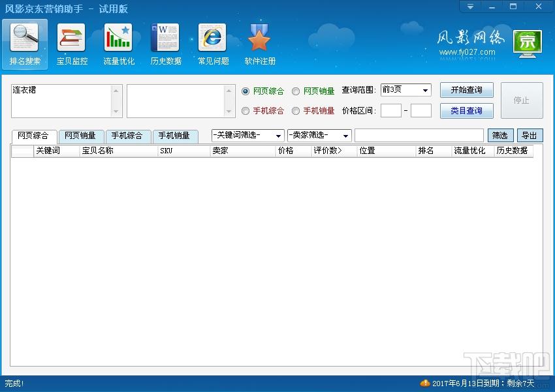The width and height of the screenshot is (555, 392).
Task: Open the 历史数据 document icon
Action: click(x=165, y=38)
